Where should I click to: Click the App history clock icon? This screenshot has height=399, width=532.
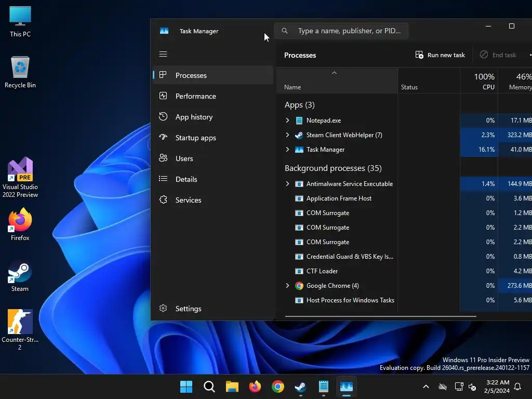point(163,116)
